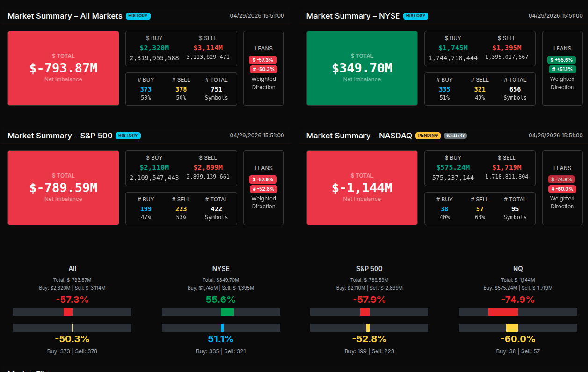Click the HISTORY badge beside NYSE summary

click(x=415, y=16)
